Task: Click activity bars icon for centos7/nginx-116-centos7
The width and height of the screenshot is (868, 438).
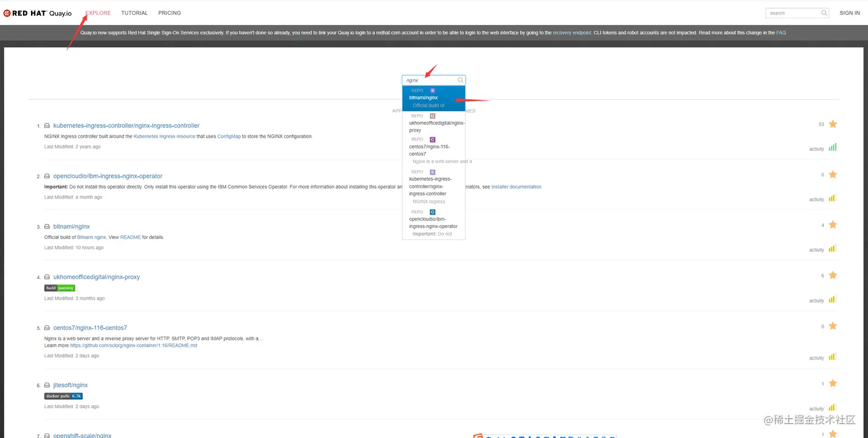Action: (832, 356)
